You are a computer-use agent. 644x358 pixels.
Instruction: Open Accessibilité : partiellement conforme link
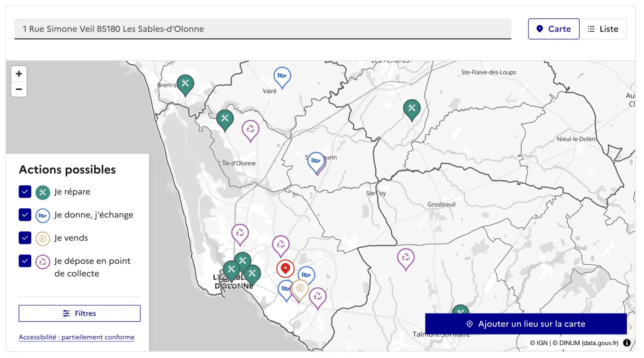click(x=77, y=337)
